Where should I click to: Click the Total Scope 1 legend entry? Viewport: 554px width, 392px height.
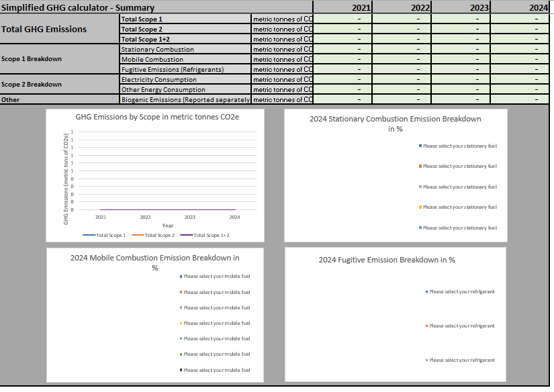pos(107,235)
